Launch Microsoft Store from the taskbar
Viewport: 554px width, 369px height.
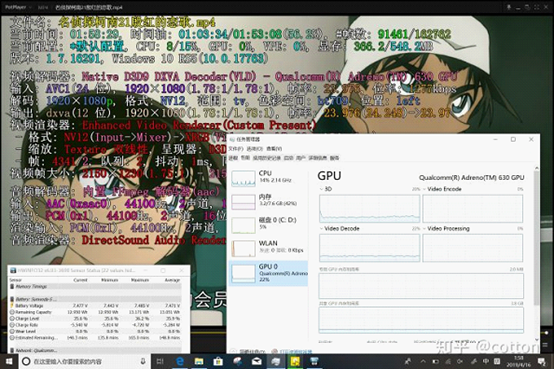click(x=218, y=361)
